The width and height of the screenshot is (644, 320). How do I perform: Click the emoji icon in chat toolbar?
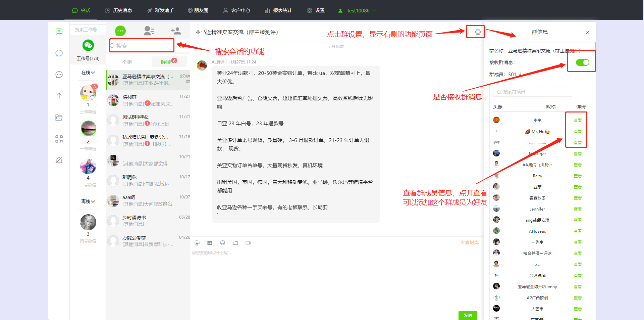pos(197,243)
